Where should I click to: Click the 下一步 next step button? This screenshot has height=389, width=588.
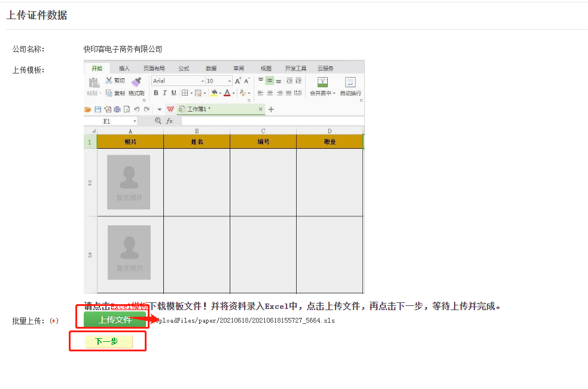(107, 342)
